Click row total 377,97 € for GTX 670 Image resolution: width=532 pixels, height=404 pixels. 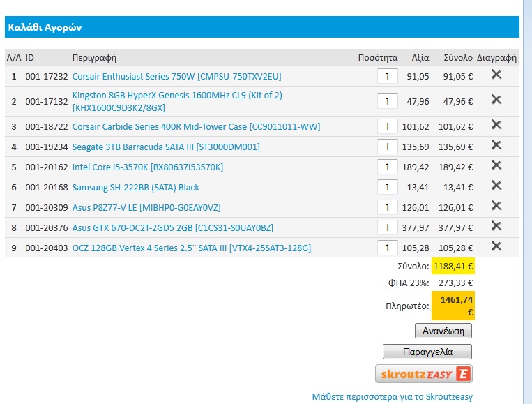tap(455, 227)
